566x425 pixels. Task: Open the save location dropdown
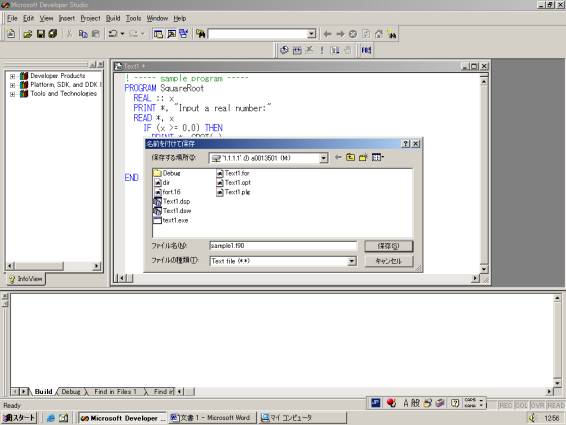click(323, 158)
